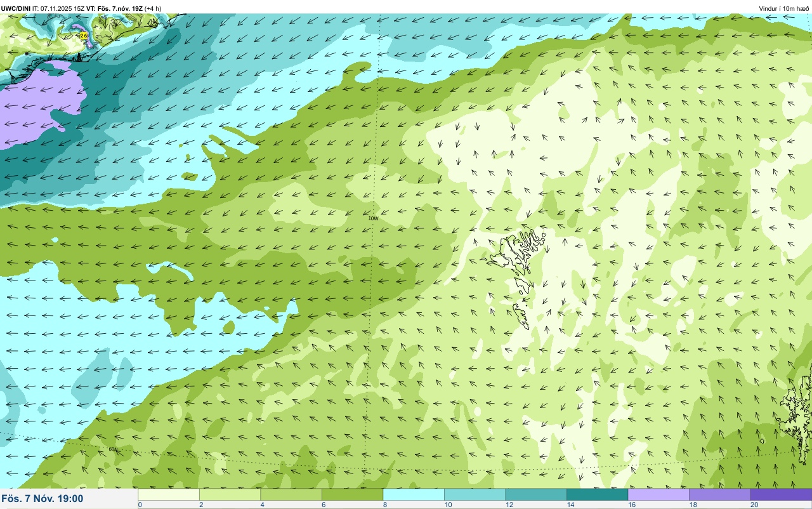Click the '10W' longitude label on the map
The image size is (812, 509).
tap(373, 218)
